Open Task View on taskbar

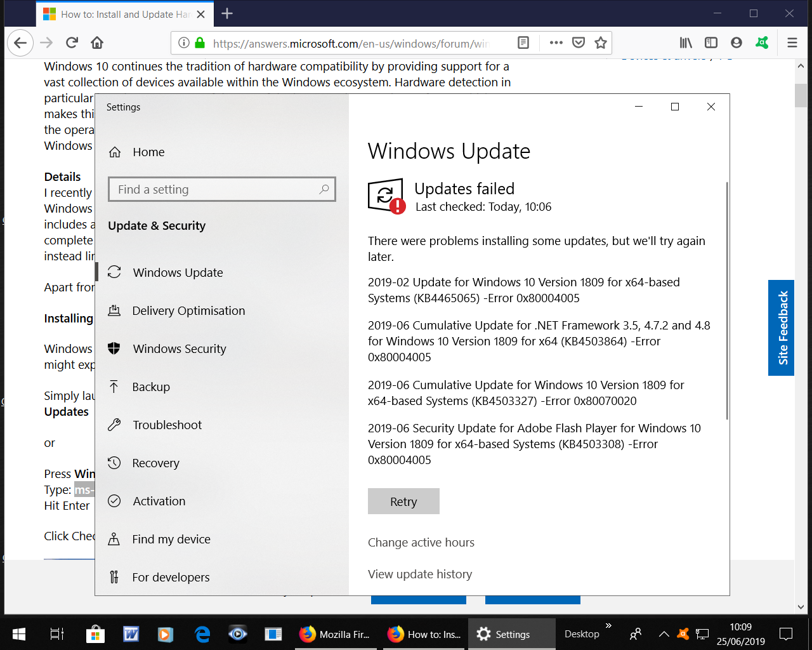tap(57, 634)
